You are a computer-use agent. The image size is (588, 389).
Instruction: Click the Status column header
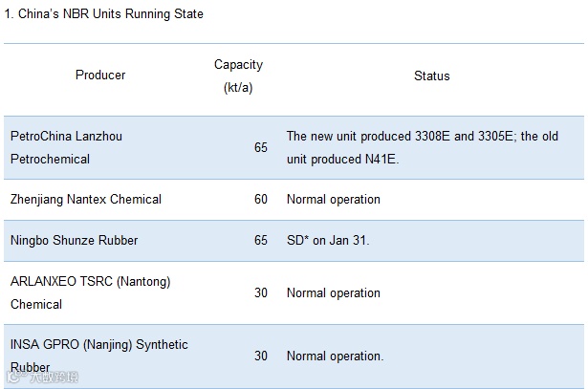[431, 76]
